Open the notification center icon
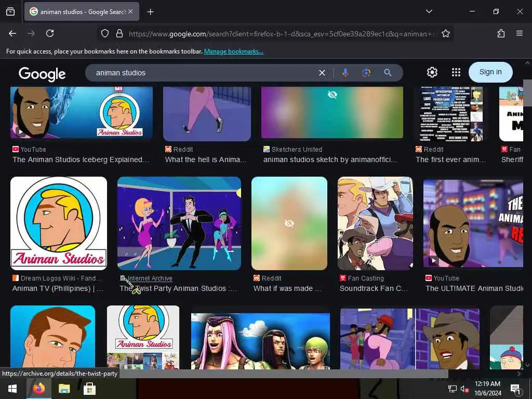Image resolution: width=532 pixels, height=399 pixels. pos(515,389)
